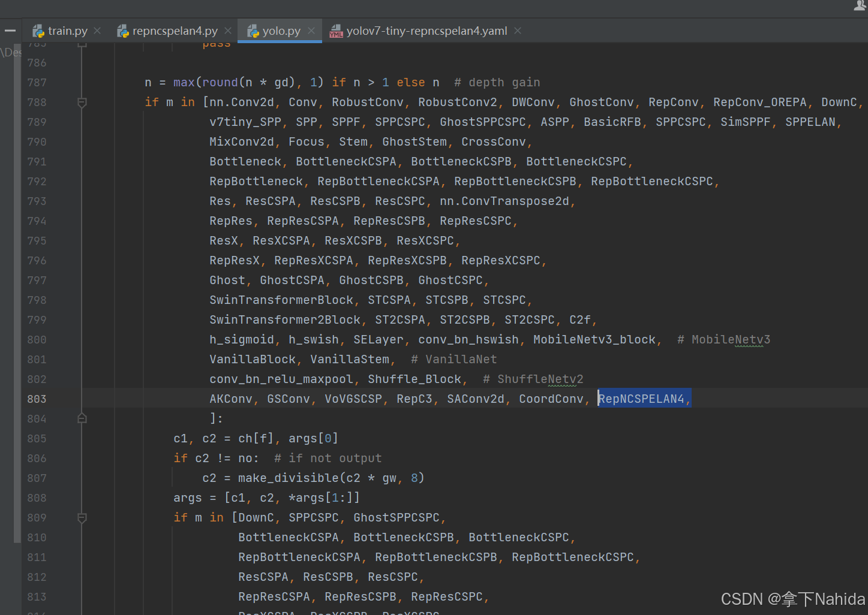
Task: Click RobustConv2 on line 788
Action: pos(458,103)
